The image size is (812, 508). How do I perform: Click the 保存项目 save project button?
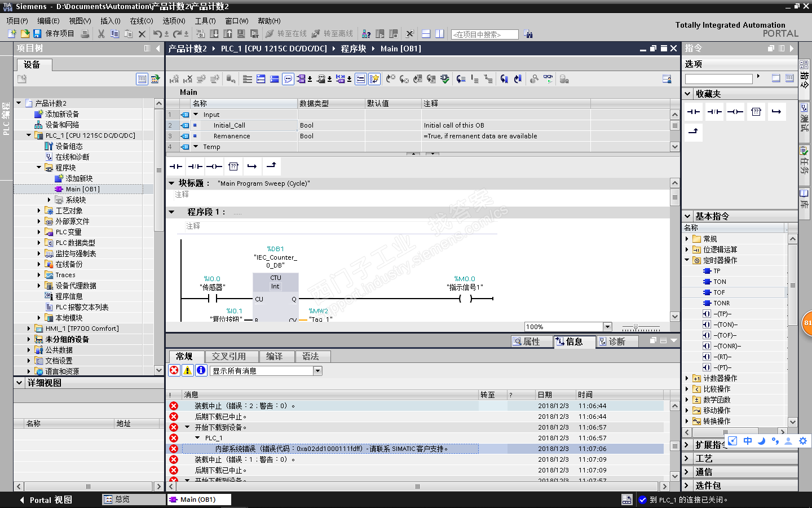pos(54,34)
